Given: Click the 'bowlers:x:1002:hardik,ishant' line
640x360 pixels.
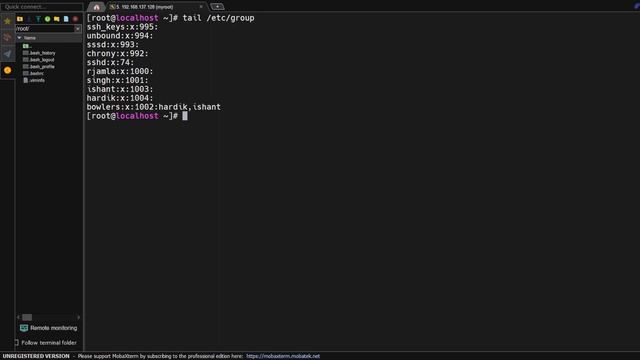Looking at the screenshot, I should tap(153, 107).
